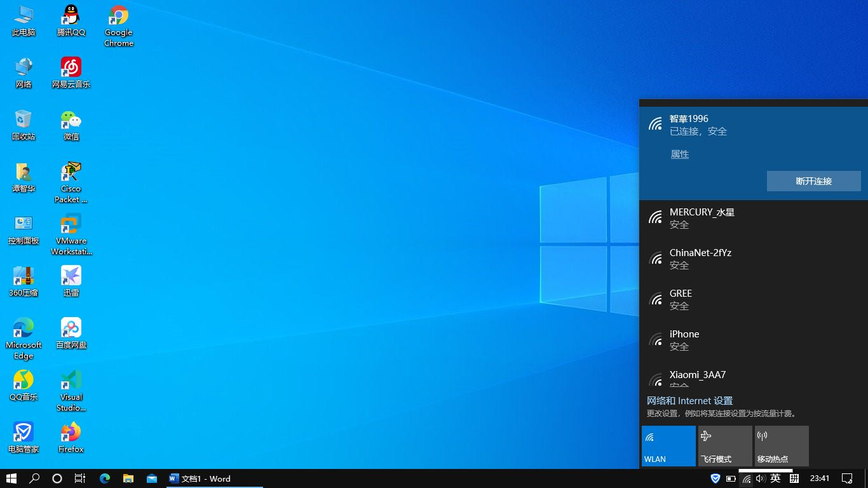Image resolution: width=868 pixels, height=488 pixels.
Task: Select the 百度网盘 desktop shortcut
Action: [71, 333]
